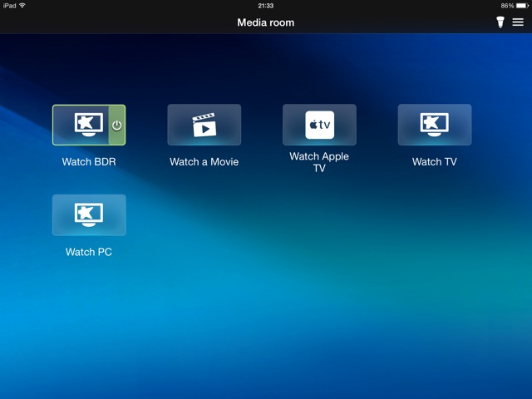Click the Media room title

[x=266, y=22]
